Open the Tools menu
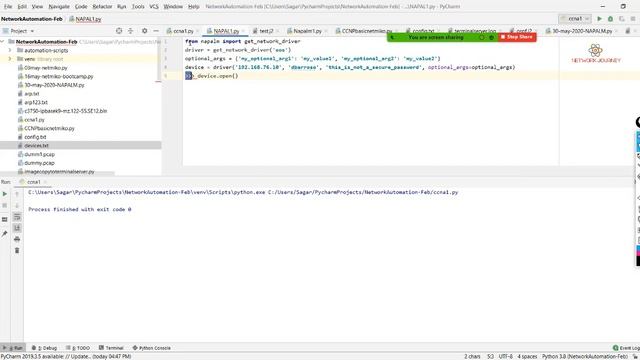The width and height of the screenshot is (640, 360). pos(138,7)
